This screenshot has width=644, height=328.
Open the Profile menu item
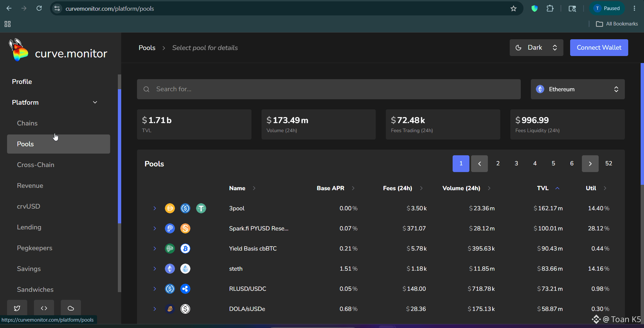coord(22,81)
